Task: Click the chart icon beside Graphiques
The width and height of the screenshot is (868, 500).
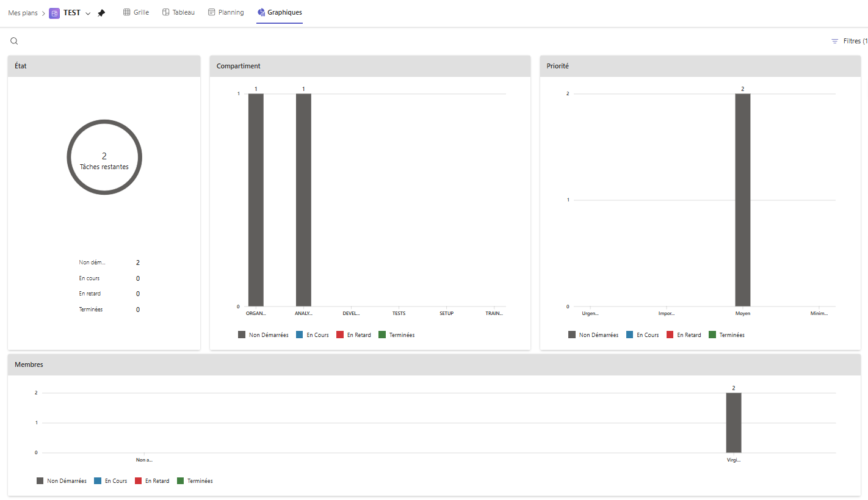Action: coord(261,12)
